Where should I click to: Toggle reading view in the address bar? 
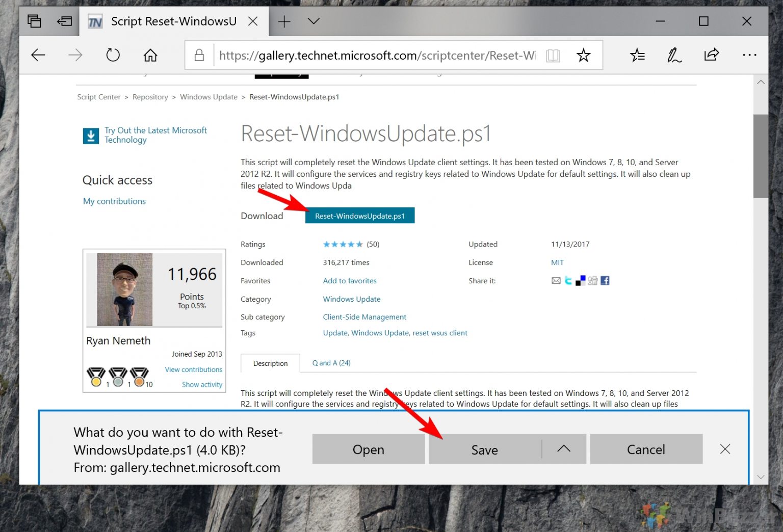click(x=553, y=55)
